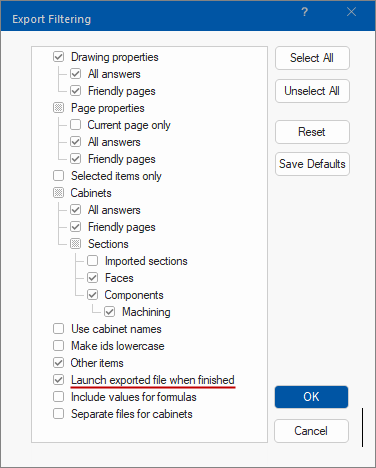Open the help question mark icon
This screenshot has height=468, width=376.
point(304,12)
